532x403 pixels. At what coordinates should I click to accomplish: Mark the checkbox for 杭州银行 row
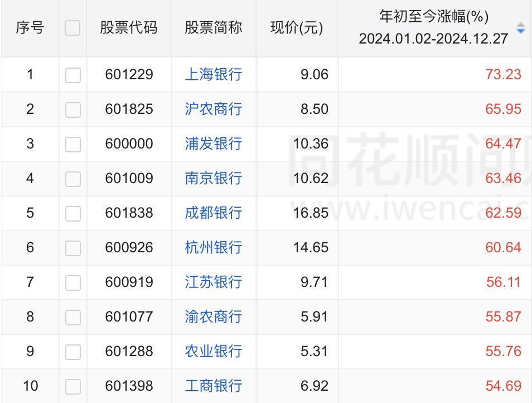[73, 248]
